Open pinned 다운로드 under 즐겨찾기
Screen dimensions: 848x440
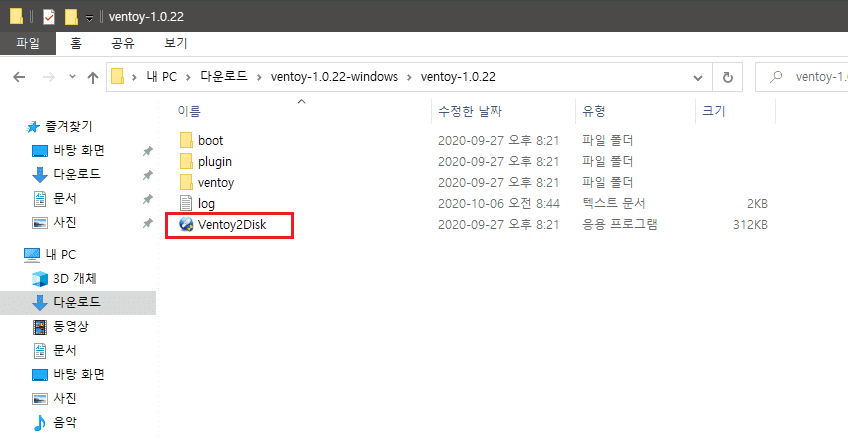click(x=77, y=174)
